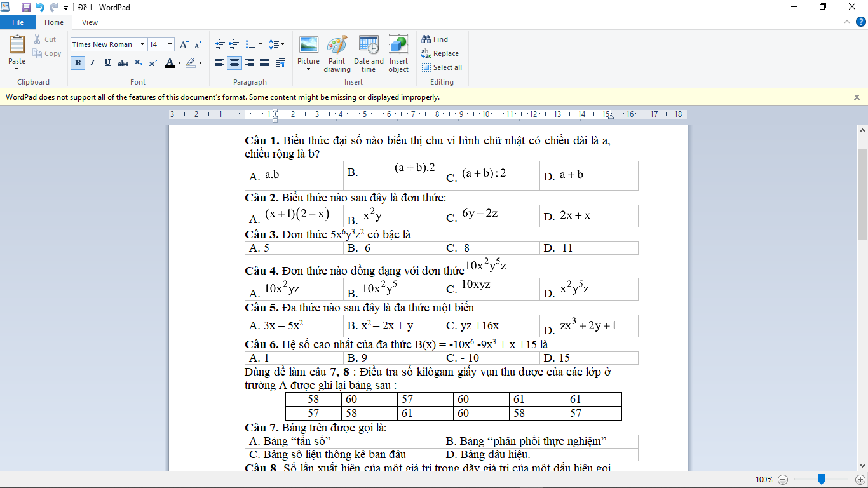Image resolution: width=868 pixels, height=488 pixels.
Task: Open the File menu
Action: [18, 22]
